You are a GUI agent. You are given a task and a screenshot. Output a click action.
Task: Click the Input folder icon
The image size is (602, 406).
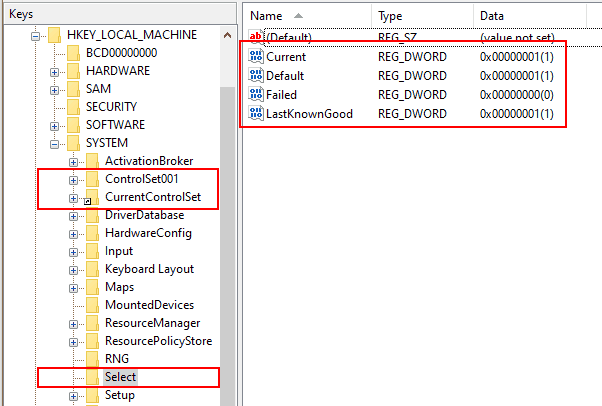pos(93,251)
